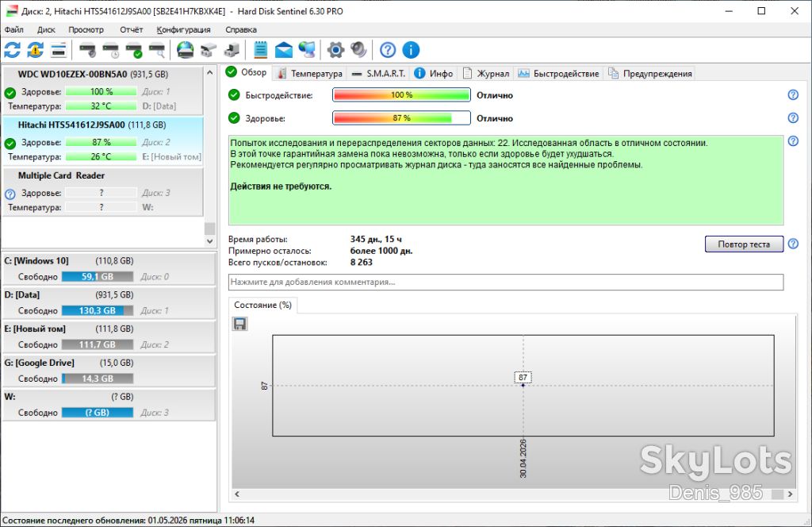Screen dimensions: 812x527
Task: Click the question mark help toolbar icon
Action: 388,50
